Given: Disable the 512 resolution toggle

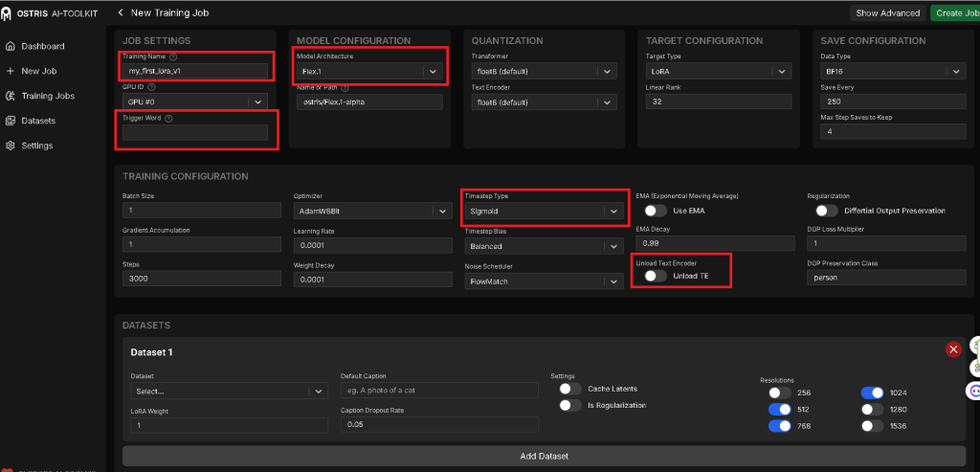Looking at the screenshot, I should click(780, 410).
